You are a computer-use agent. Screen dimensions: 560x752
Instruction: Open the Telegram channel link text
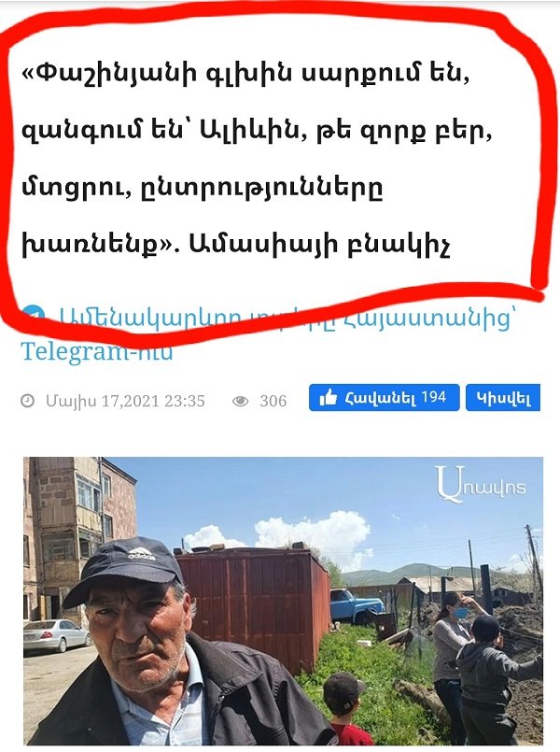click(x=268, y=334)
